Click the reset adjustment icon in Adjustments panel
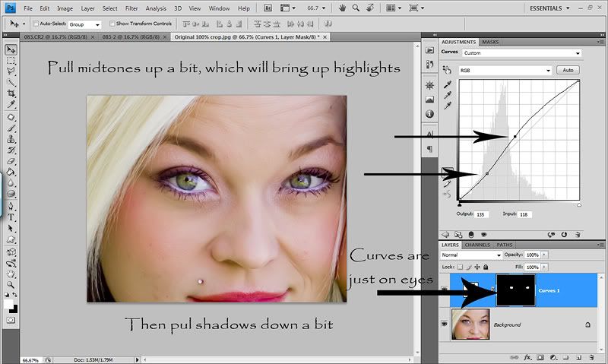This screenshot has height=364, width=608. click(564, 235)
